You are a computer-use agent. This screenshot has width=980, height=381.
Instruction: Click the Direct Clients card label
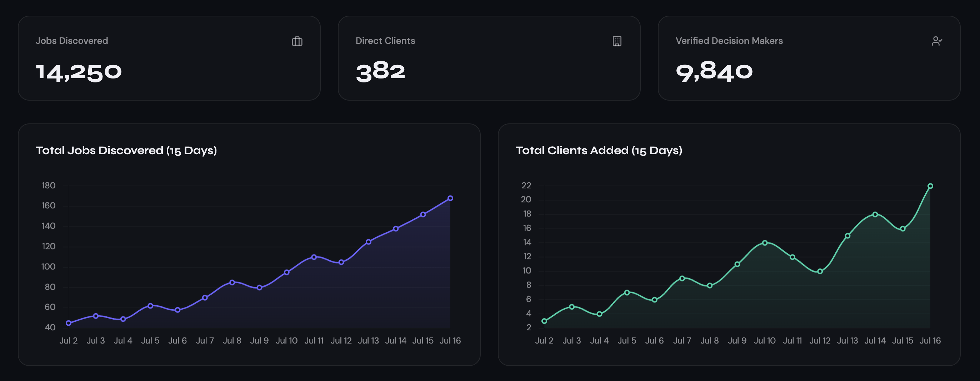tap(385, 41)
